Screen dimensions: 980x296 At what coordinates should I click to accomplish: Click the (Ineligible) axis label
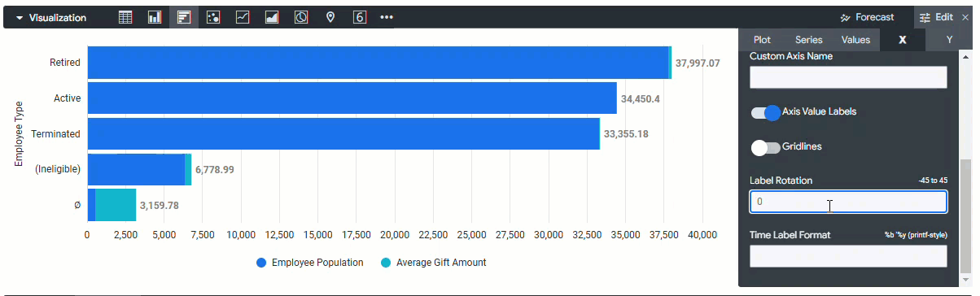(58, 169)
